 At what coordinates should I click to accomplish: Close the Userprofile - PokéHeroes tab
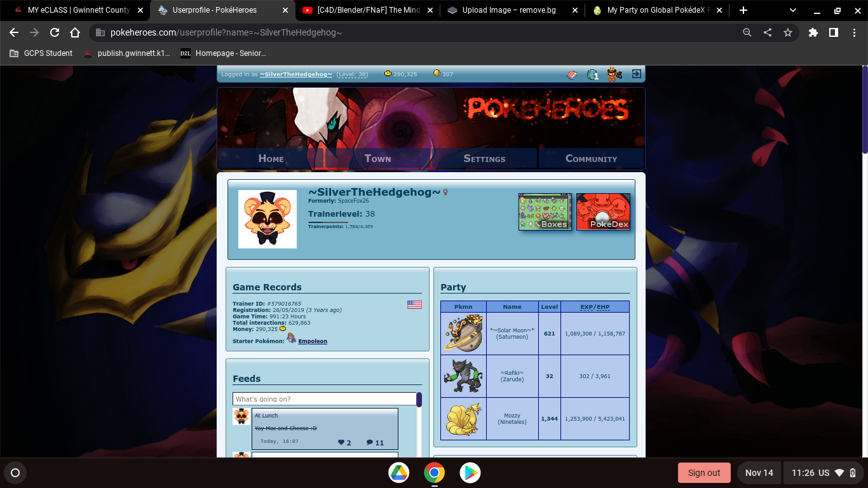[285, 10]
